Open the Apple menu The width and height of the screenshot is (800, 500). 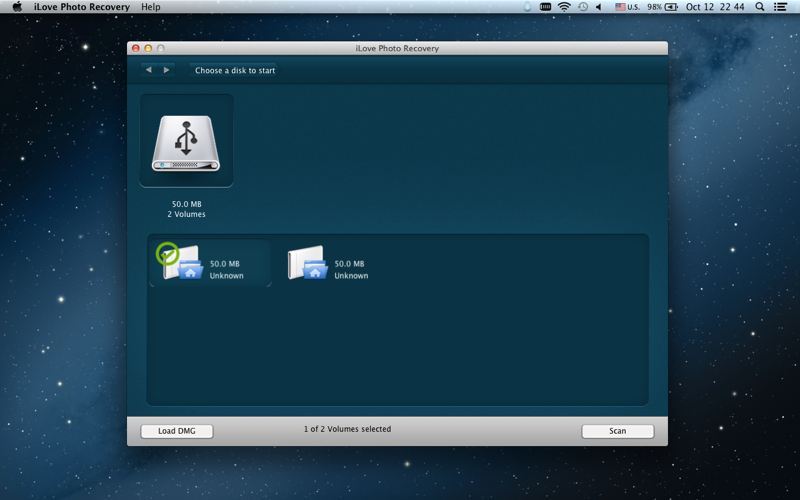[x=17, y=7]
